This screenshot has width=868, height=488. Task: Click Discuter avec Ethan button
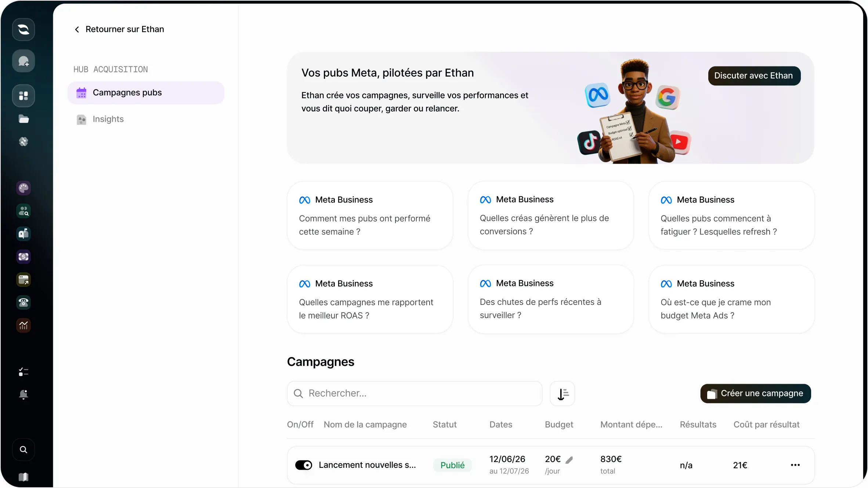(754, 76)
